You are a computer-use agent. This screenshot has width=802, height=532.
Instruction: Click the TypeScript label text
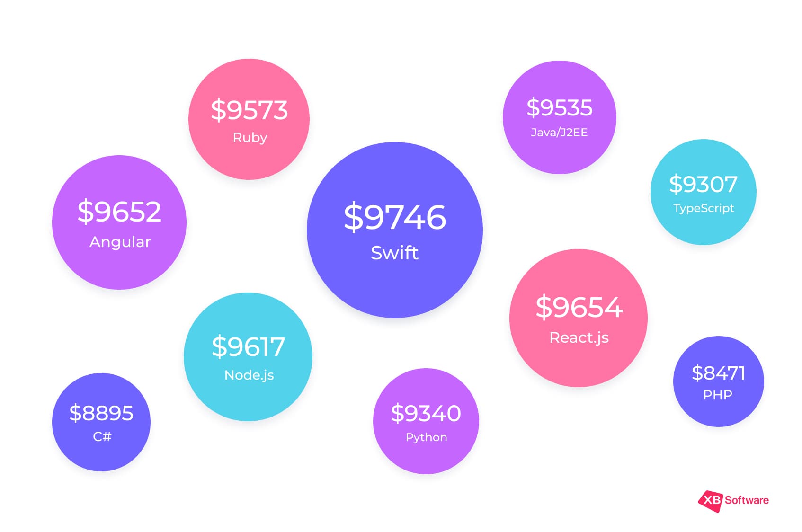coord(704,208)
